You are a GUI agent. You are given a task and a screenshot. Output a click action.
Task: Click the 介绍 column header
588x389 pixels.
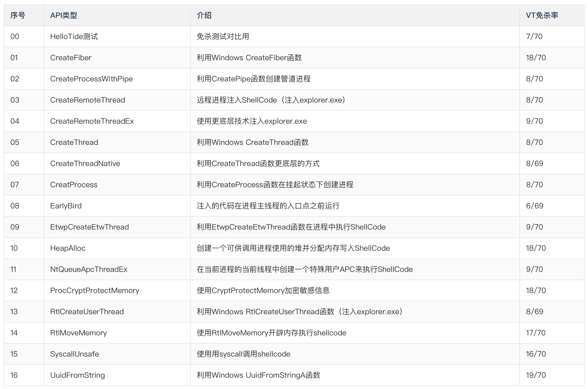204,15
